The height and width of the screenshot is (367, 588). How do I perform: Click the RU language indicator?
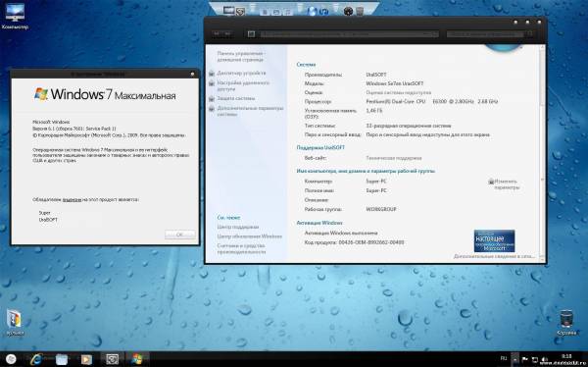(504, 359)
